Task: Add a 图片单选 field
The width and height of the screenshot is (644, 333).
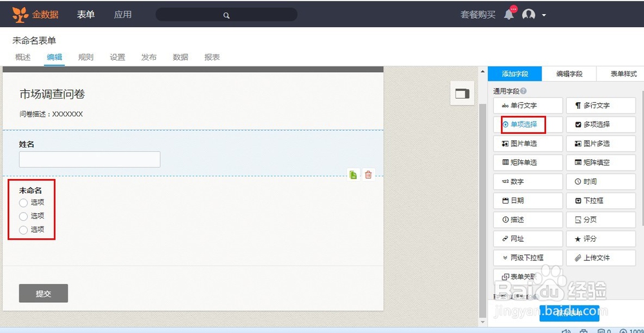Action: click(x=528, y=144)
